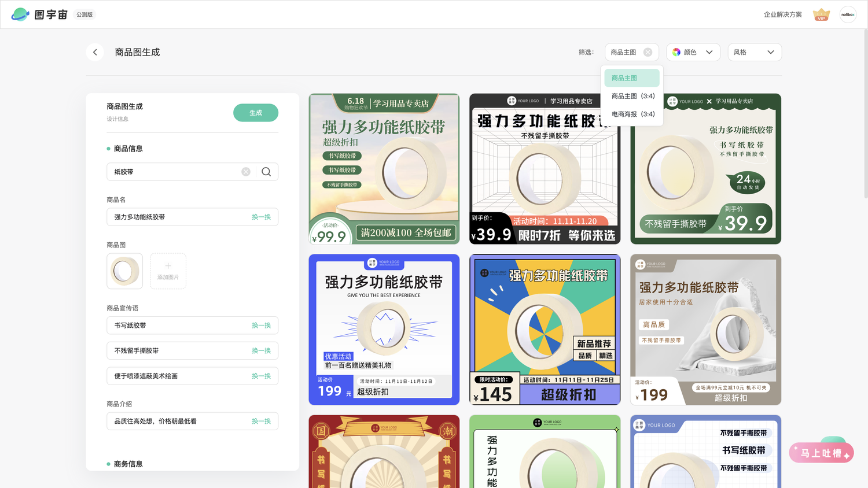Select the blue-purple 优惠活动 199 template
The height and width of the screenshot is (488, 868).
pos(384,330)
